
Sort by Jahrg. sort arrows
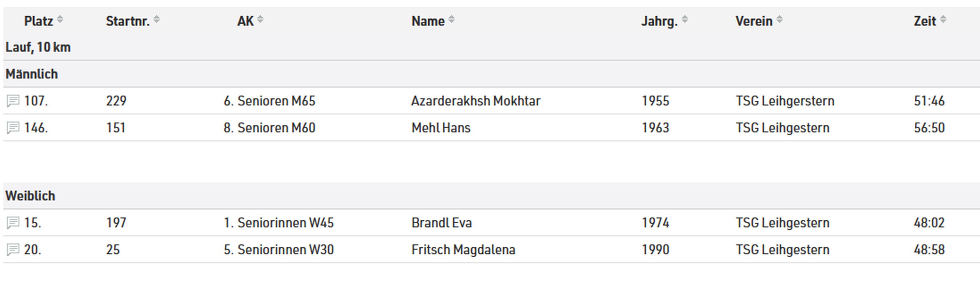pos(684,19)
